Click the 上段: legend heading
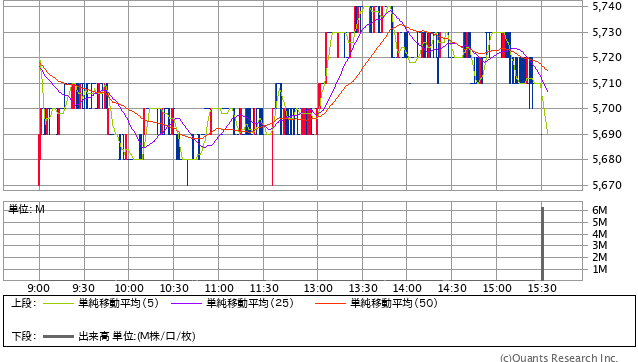This screenshot has width=638, height=362. click(24, 303)
